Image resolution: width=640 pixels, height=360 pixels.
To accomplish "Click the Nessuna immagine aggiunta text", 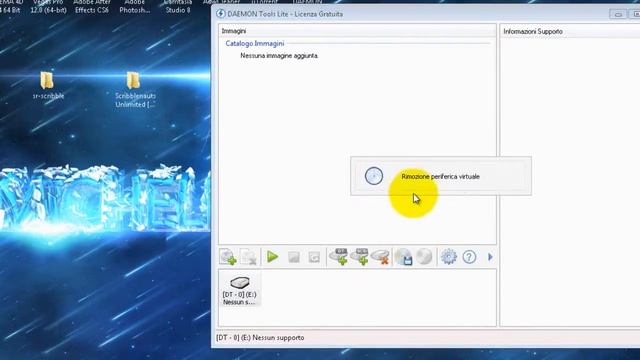I will coord(279,56).
